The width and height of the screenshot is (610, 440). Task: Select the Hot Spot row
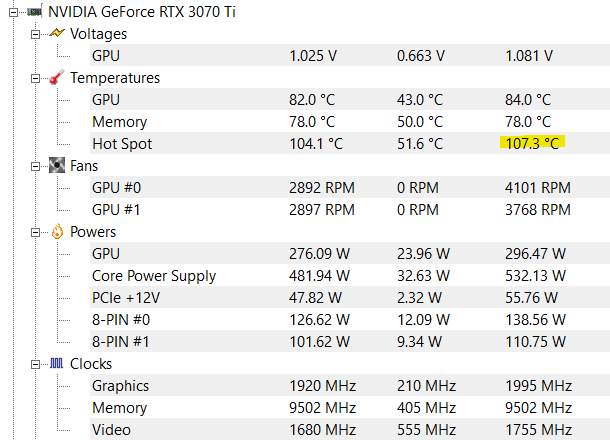[350, 143]
